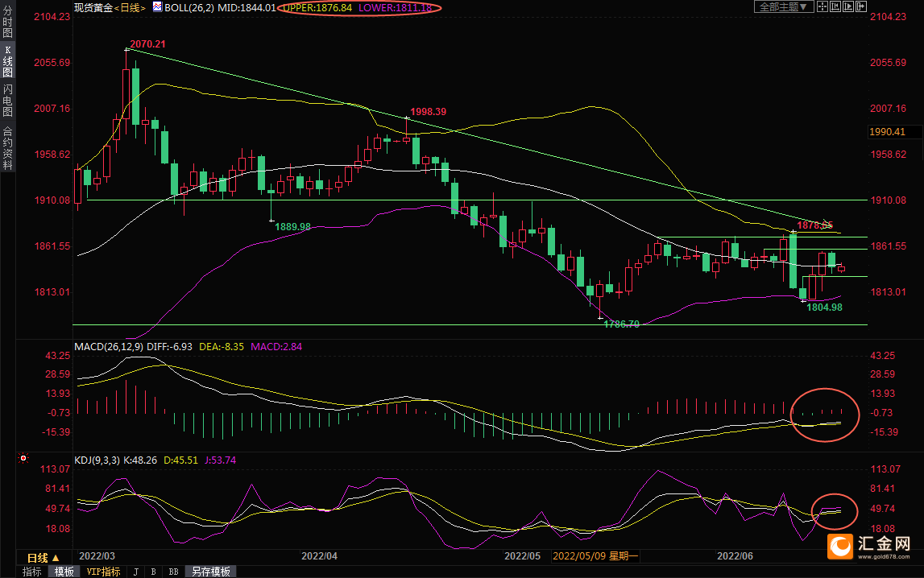The width and height of the screenshot is (924, 578).
Task: Click the red sun icon beside KDJ panel
Action: tap(23, 458)
